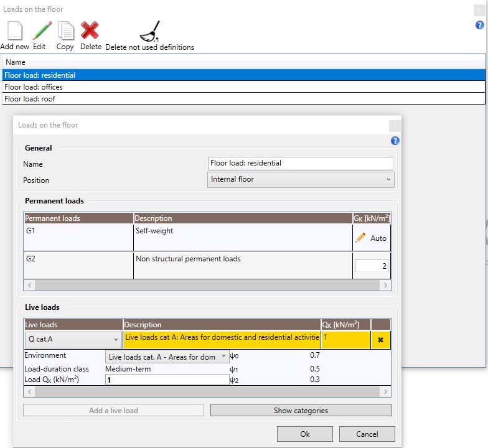Click the Name input field
This screenshot has width=488, height=448.
pyautogui.click(x=301, y=163)
